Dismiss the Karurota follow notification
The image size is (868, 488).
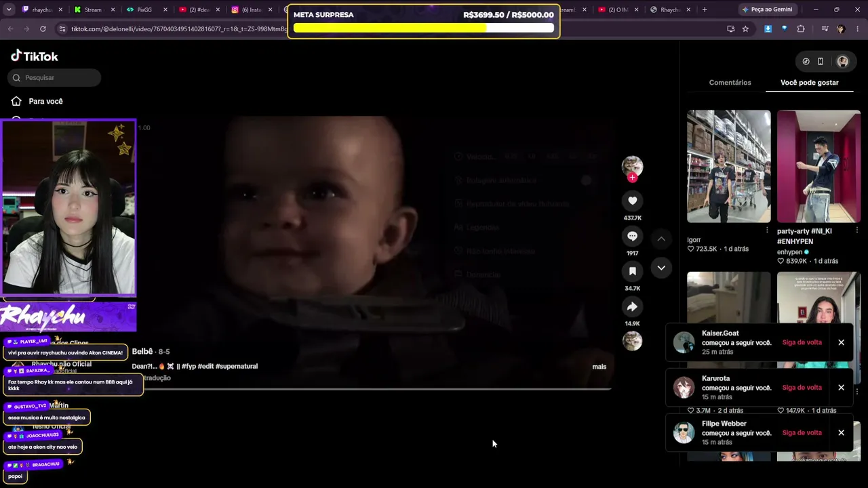(841, 388)
